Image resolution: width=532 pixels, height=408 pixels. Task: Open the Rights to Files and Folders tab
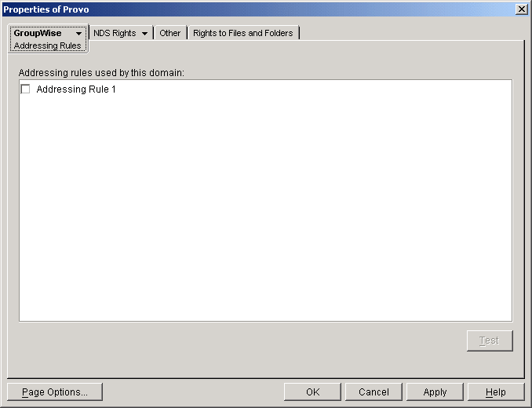243,33
